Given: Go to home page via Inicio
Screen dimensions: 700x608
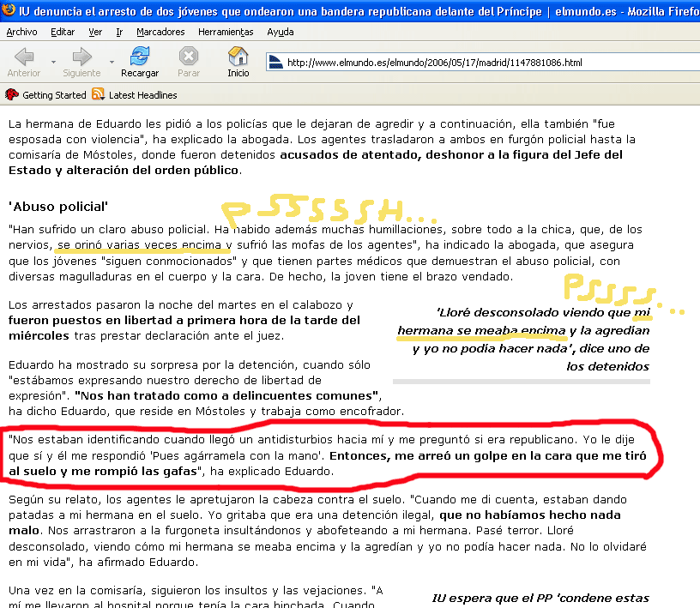Looking at the screenshot, I should pos(238,61).
